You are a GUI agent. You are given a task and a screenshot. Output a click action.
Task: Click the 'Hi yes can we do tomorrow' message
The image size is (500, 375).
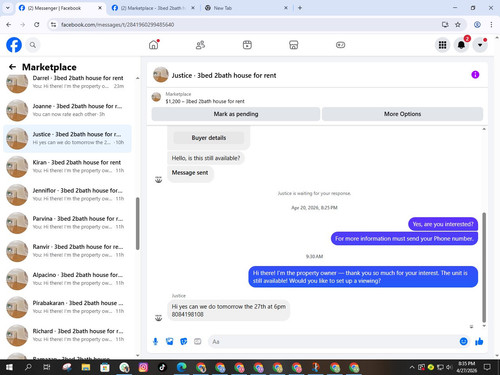pyautogui.click(x=229, y=310)
